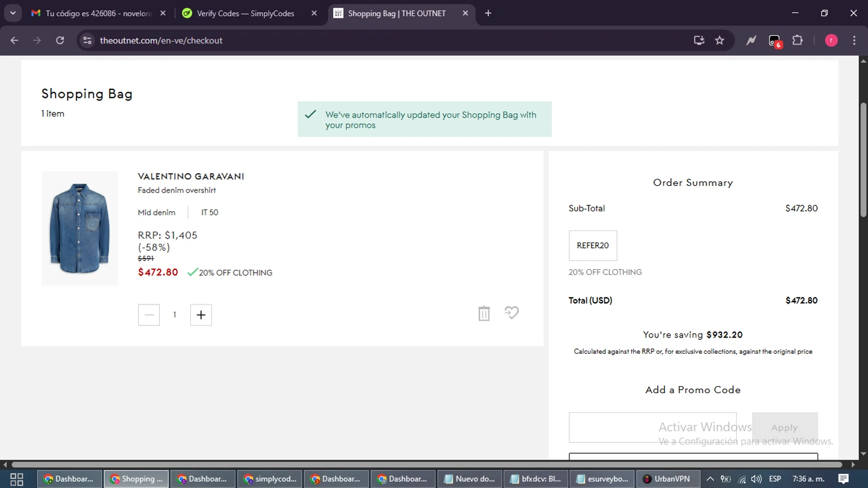Viewport: 868px width, 488px height.
Task: Open the feather-shaped extension icon
Action: pos(751,41)
